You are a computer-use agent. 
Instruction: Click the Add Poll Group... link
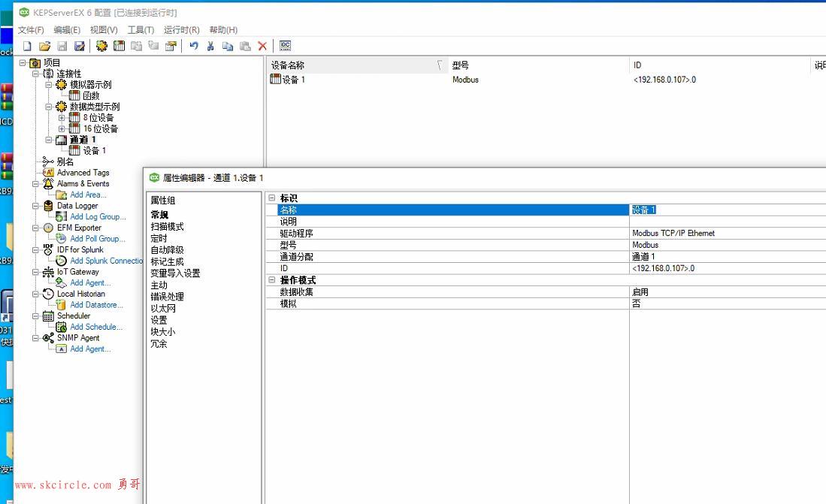[x=98, y=239]
